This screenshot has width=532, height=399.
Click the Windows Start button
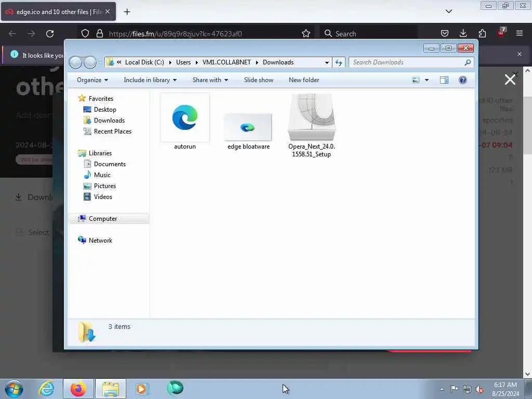coord(14,389)
